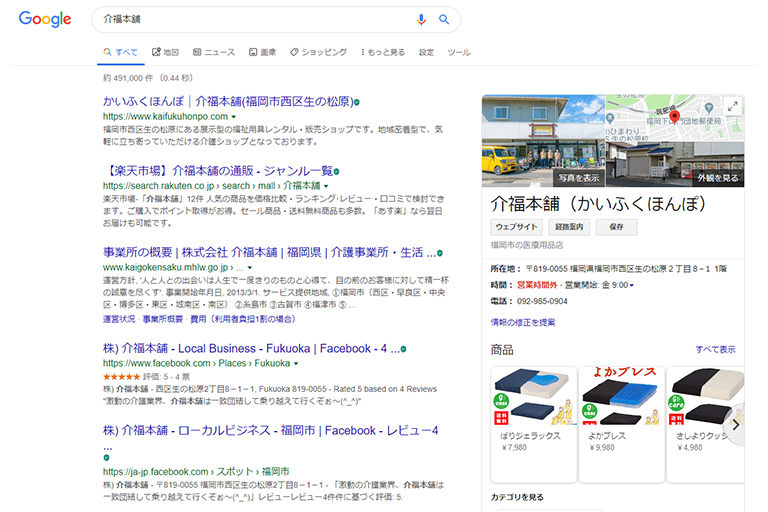
Task: Switch to the ショッピング tab
Action: tap(318, 52)
